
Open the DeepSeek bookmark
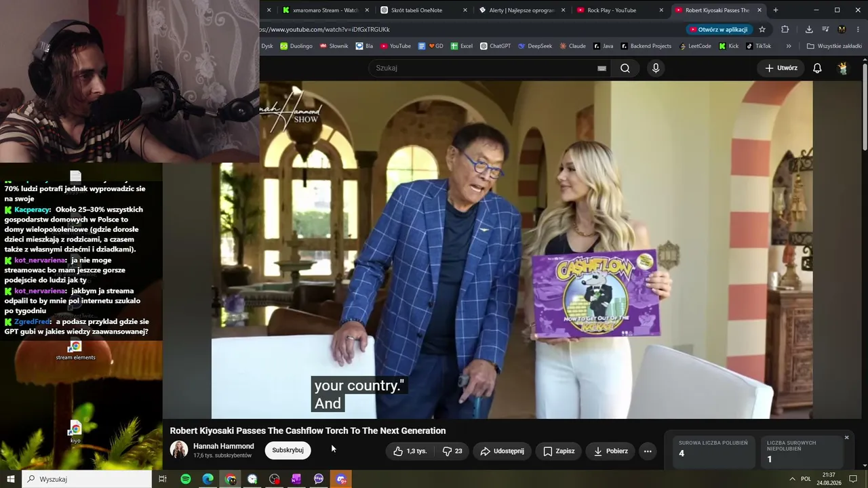tap(535, 46)
